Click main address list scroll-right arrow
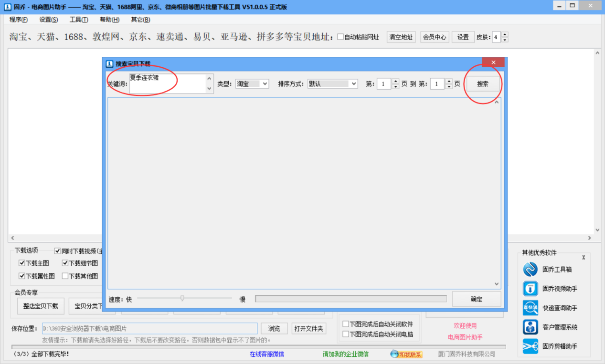This screenshot has width=605, height=364. click(590, 238)
